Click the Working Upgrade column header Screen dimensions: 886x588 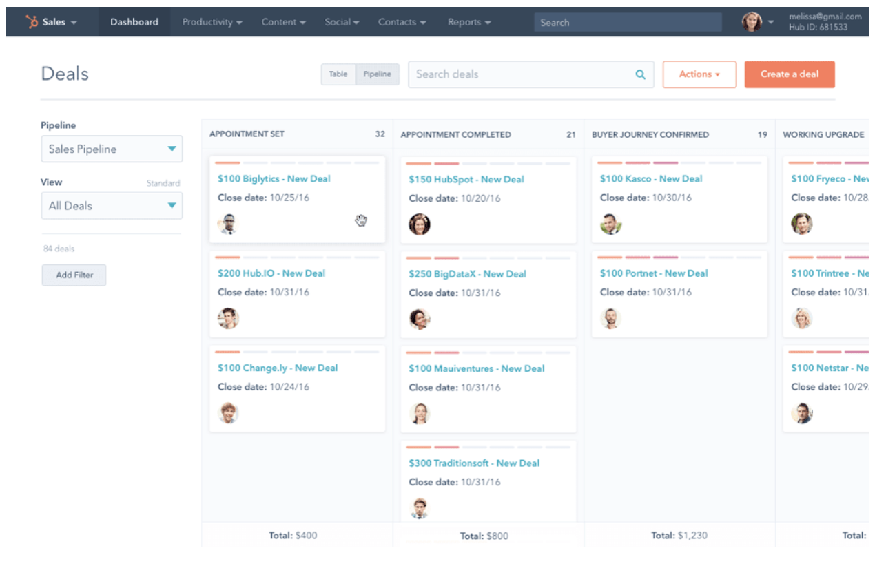pyautogui.click(x=823, y=134)
